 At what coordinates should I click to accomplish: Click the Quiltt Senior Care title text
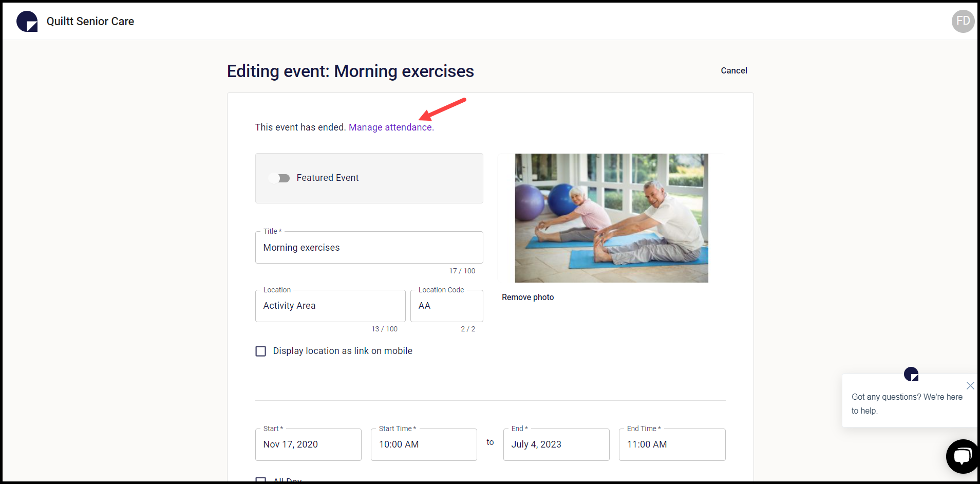(90, 21)
